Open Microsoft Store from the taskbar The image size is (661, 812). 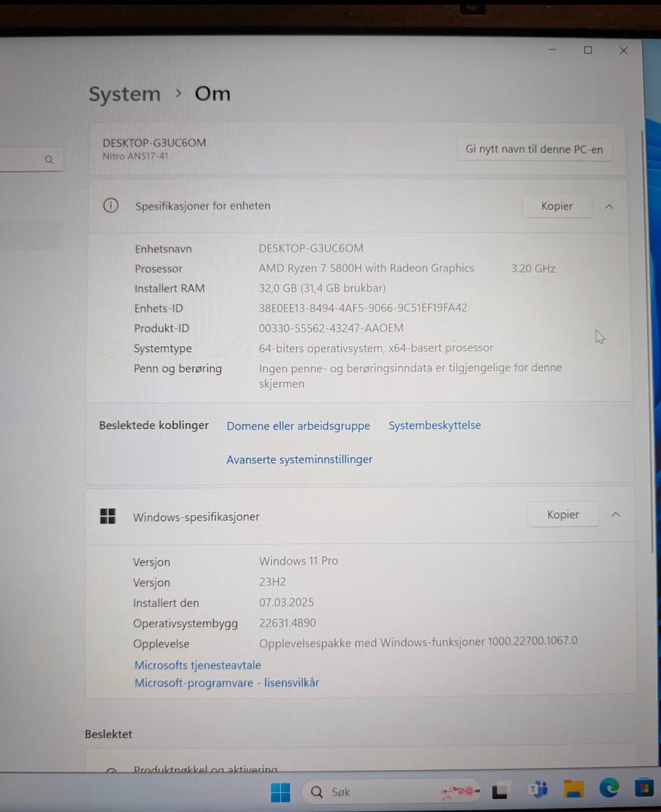pos(644,787)
